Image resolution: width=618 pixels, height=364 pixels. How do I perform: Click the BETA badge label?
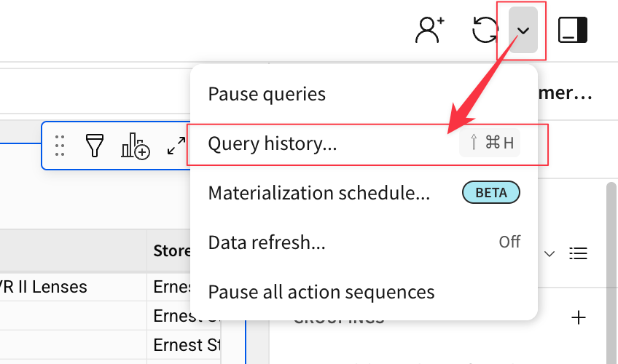(x=490, y=193)
